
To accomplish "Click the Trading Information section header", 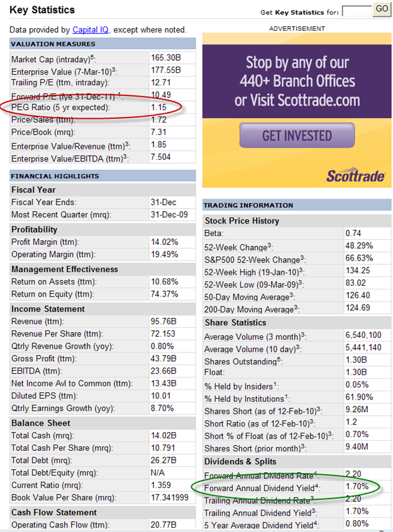I will point(249,205).
